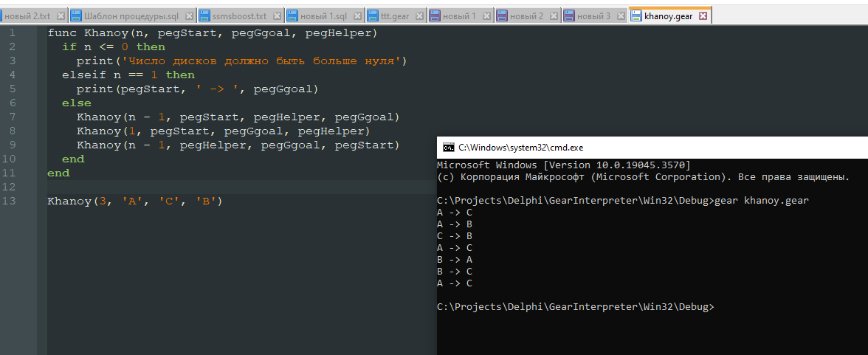868x355 pixels.
Task: Click the disk icon on the ttt.gear tab
Action: pos(373,15)
